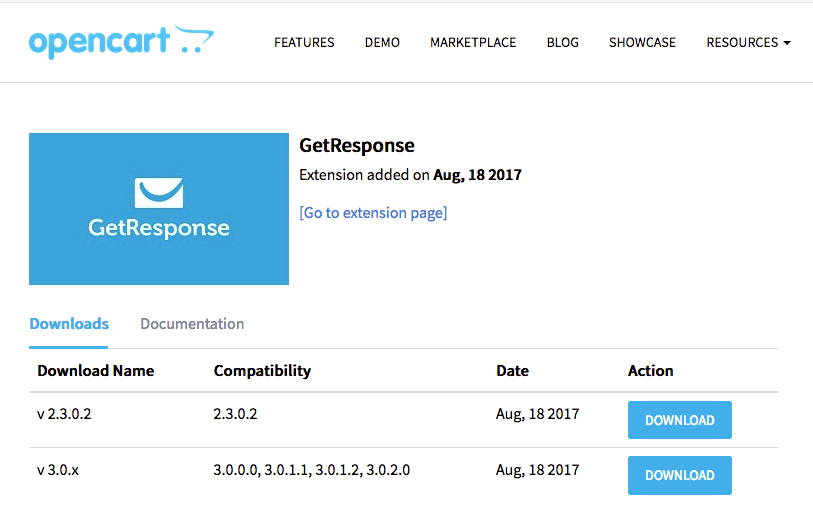Download the v 2.3.0.2 release

point(680,420)
